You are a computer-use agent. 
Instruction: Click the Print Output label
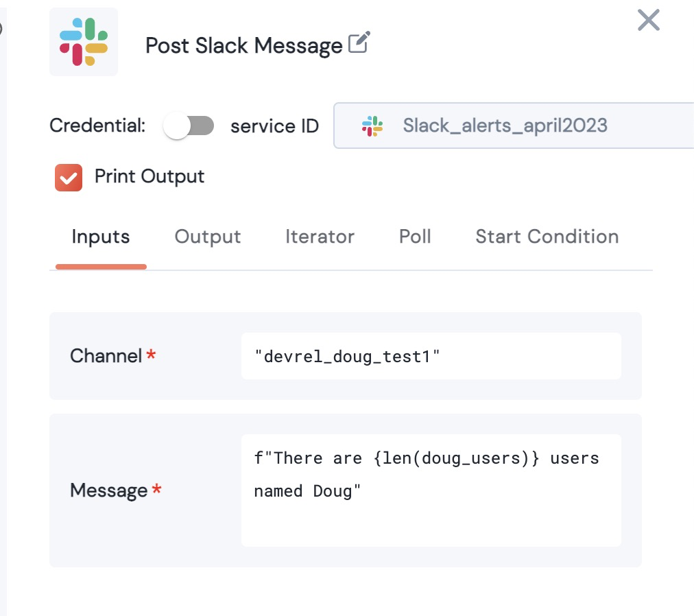[x=149, y=177]
